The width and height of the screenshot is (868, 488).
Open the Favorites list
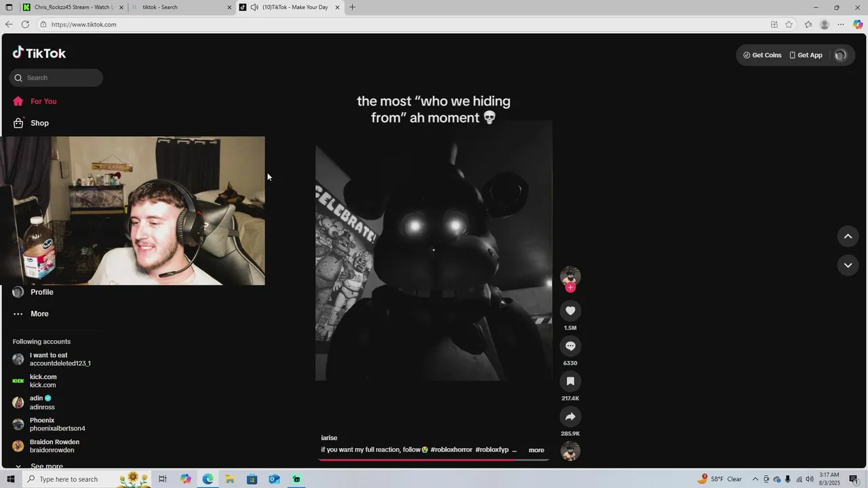click(808, 24)
